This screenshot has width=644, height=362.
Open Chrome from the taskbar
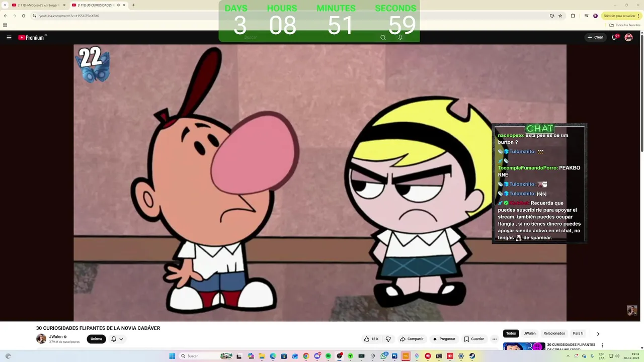(306, 356)
